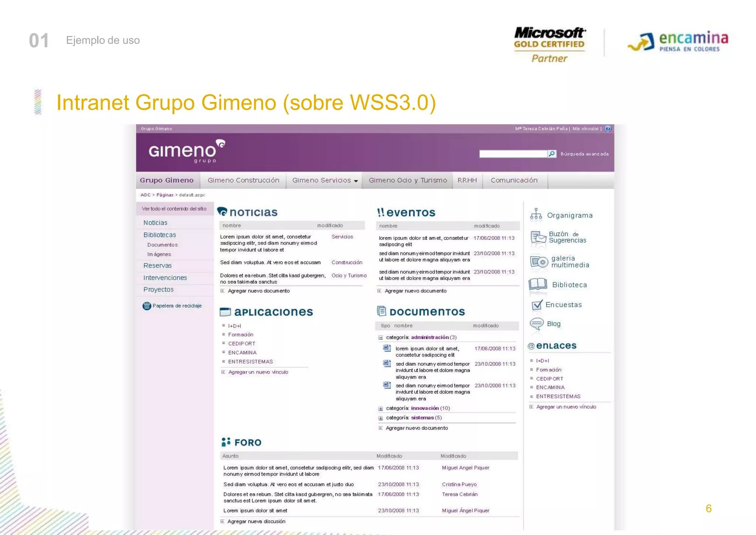This screenshot has height=535, width=756.
Task: Click the Foro people icon
Action: 226,442
